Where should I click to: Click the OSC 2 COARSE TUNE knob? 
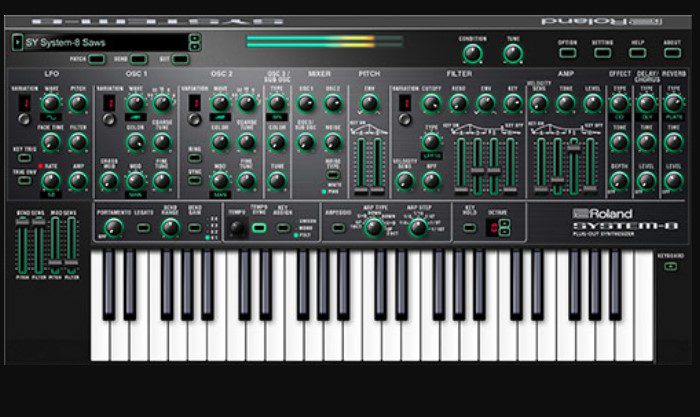(x=246, y=142)
